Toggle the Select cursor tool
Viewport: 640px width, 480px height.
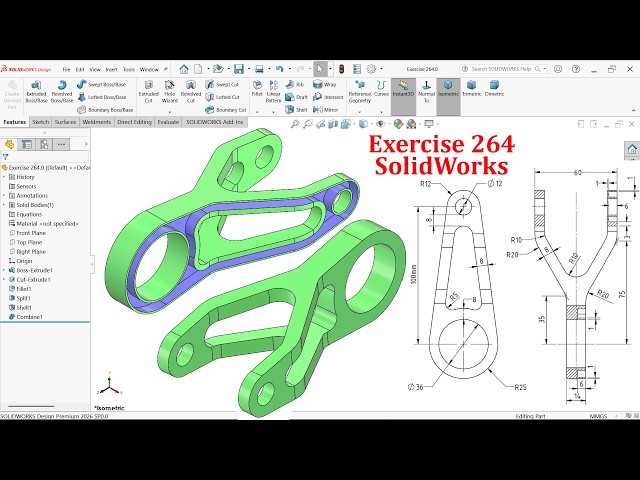point(320,69)
